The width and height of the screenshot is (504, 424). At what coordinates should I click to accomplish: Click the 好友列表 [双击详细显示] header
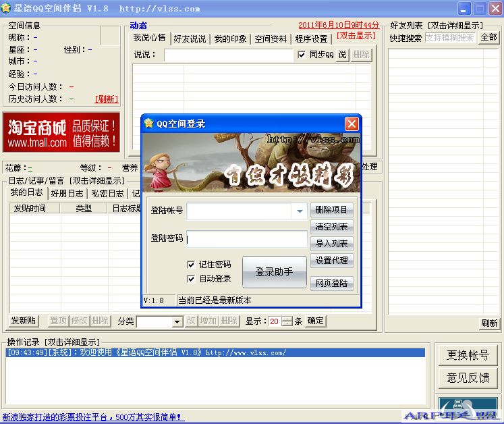(437, 25)
